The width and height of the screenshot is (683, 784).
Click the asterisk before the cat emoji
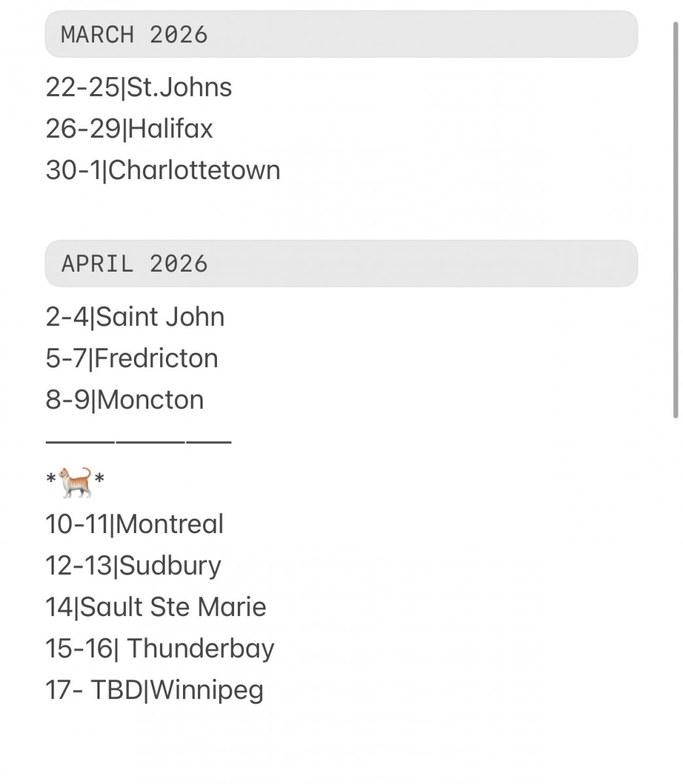(51, 480)
